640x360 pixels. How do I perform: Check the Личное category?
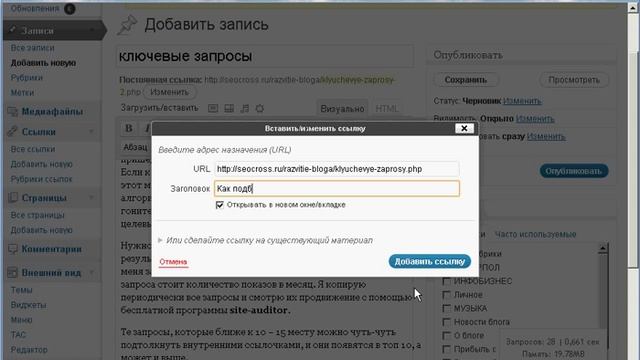[x=447, y=294]
